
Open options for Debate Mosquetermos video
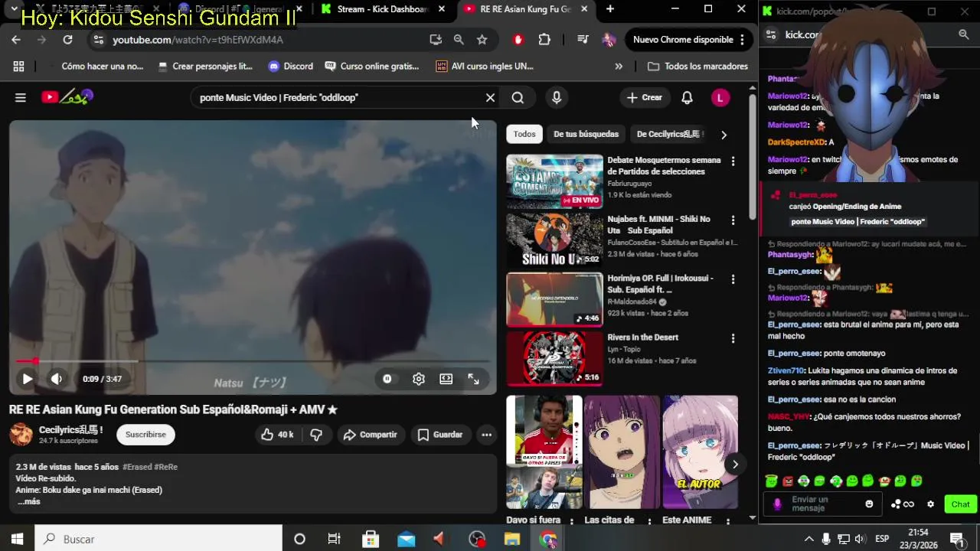click(733, 161)
